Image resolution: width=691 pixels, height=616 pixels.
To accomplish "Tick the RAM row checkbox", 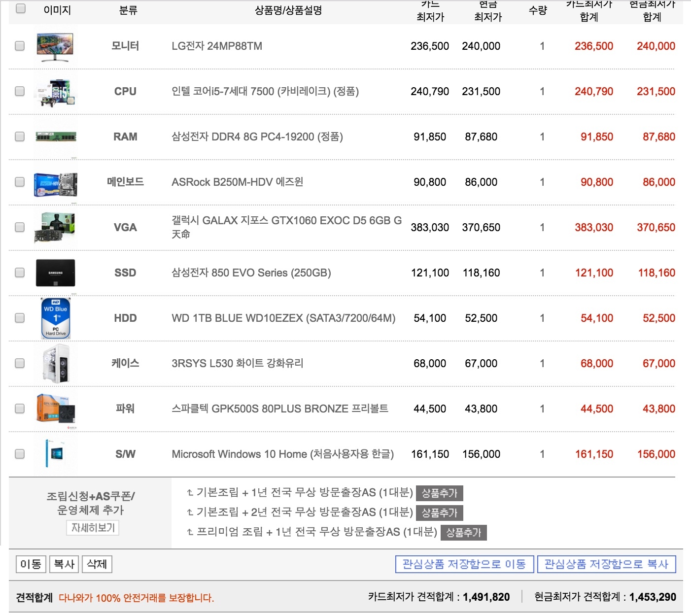I will pyautogui.click(x=20, y=137).
